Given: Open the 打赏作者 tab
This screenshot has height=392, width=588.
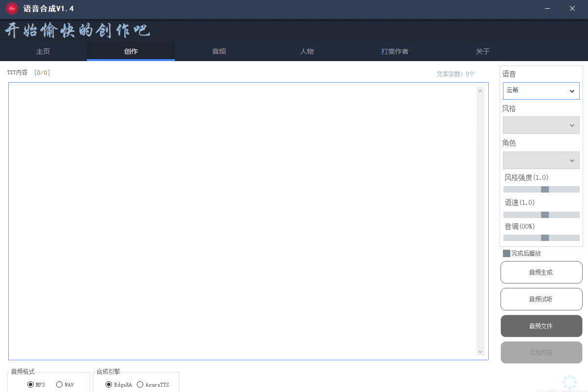Looking at the screenshot, I should tap(394, 51).
